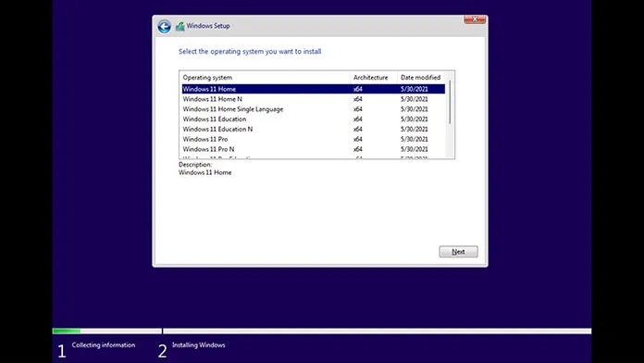
Task: Click 5/30/2021 in the Pro N row
Action: (414, 149)
